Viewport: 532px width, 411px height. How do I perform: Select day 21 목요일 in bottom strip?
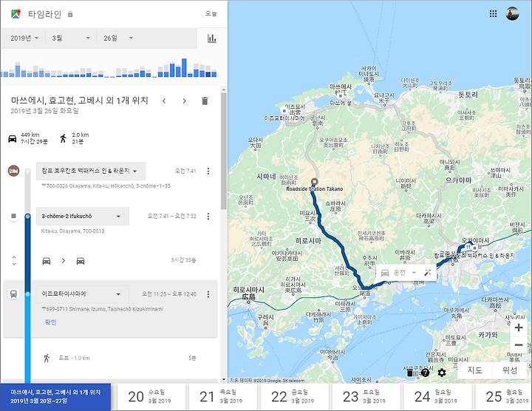point(222,397)
